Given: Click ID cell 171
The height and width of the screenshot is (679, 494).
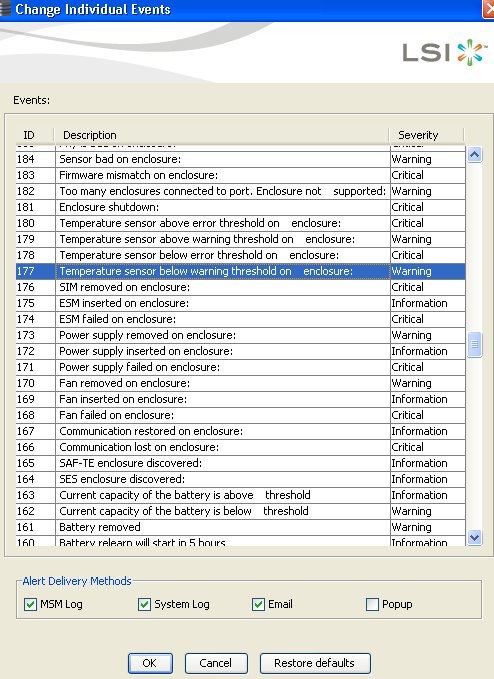Looking at the screenshot, I should [x=36, y=367].
